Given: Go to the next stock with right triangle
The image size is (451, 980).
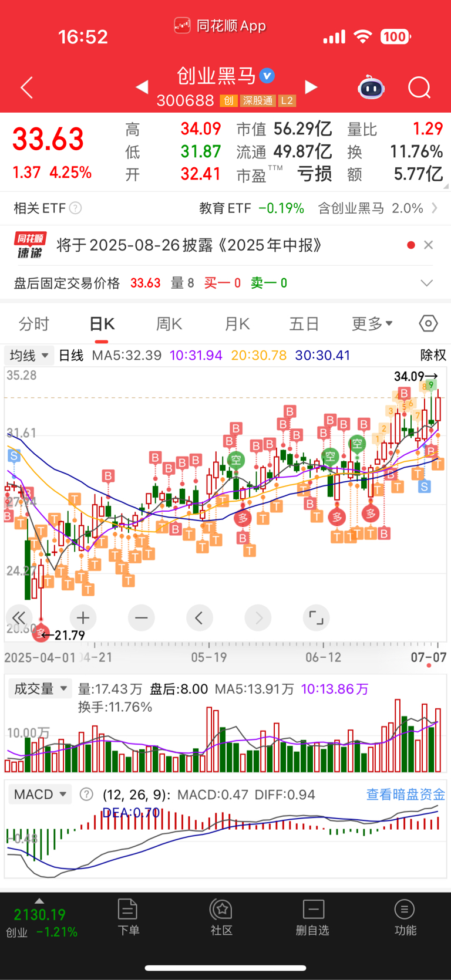Looking at the screenshot, I should click(x=311, y=87).
